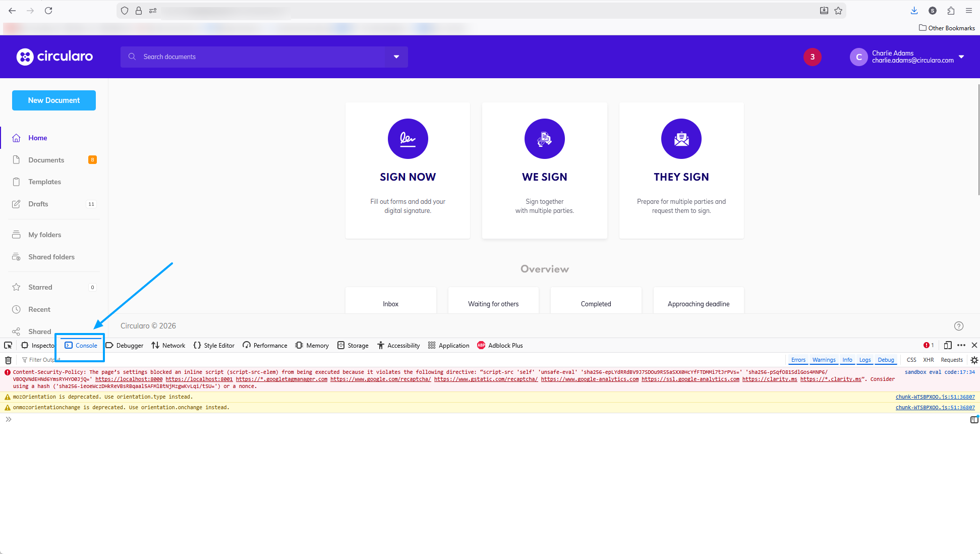
Task: Open the help question mark icon
Action: pos(959,326)
